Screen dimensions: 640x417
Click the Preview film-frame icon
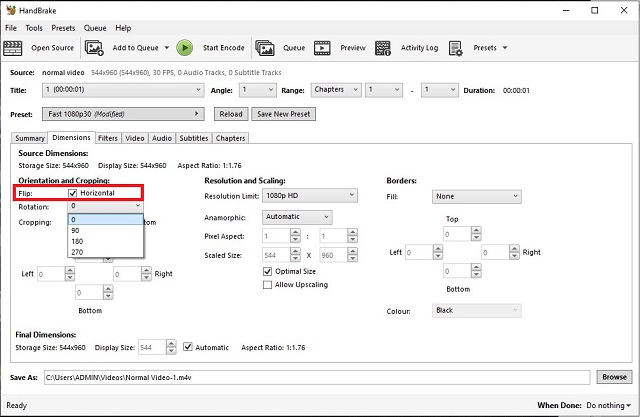coord(322,48)
